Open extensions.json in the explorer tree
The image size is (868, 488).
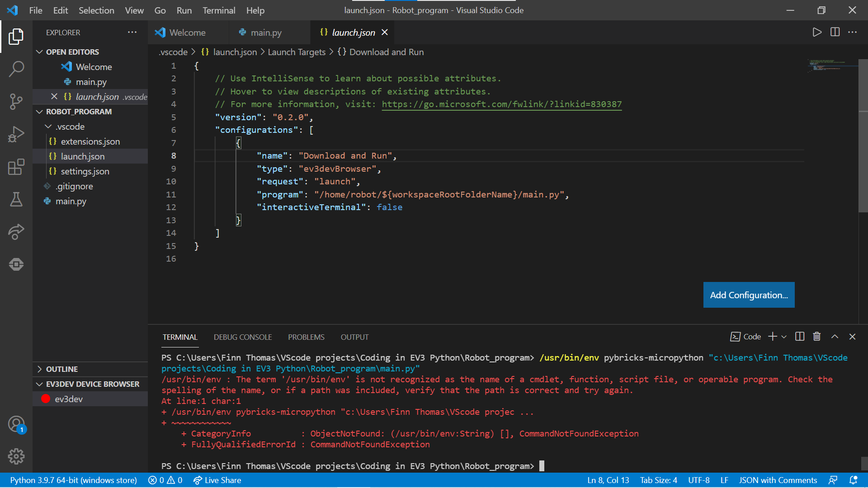[90, 141]
